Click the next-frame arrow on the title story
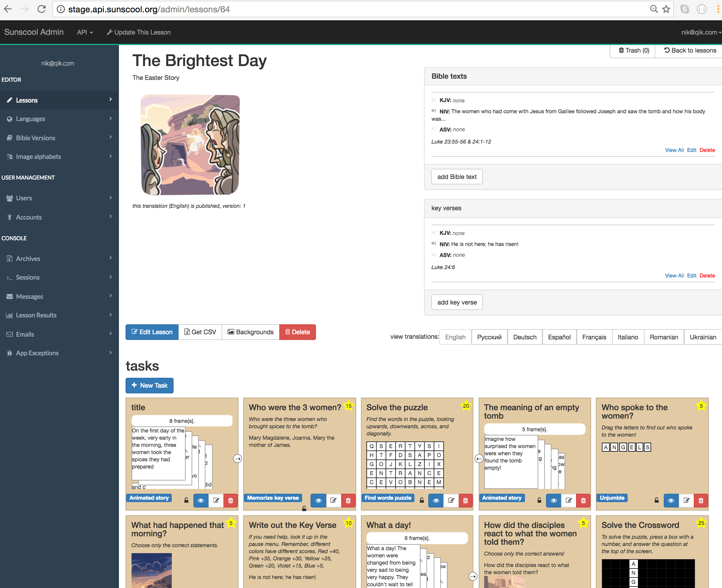 (x=237, y=459)
